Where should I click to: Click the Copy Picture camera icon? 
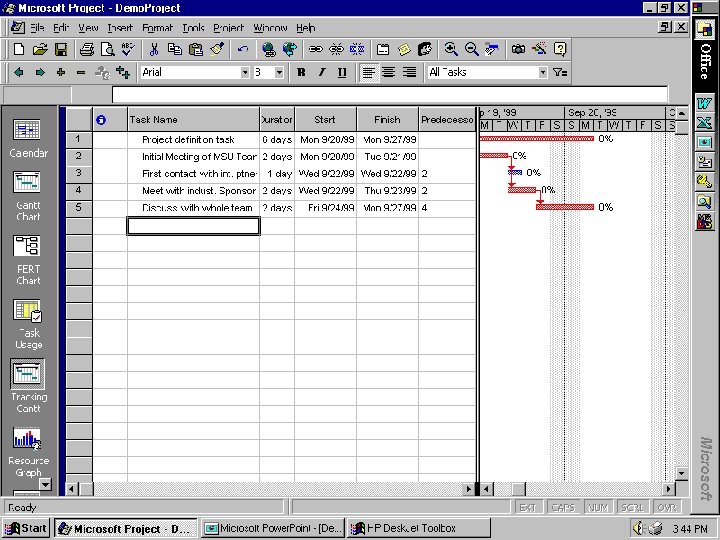coord(518,49)
